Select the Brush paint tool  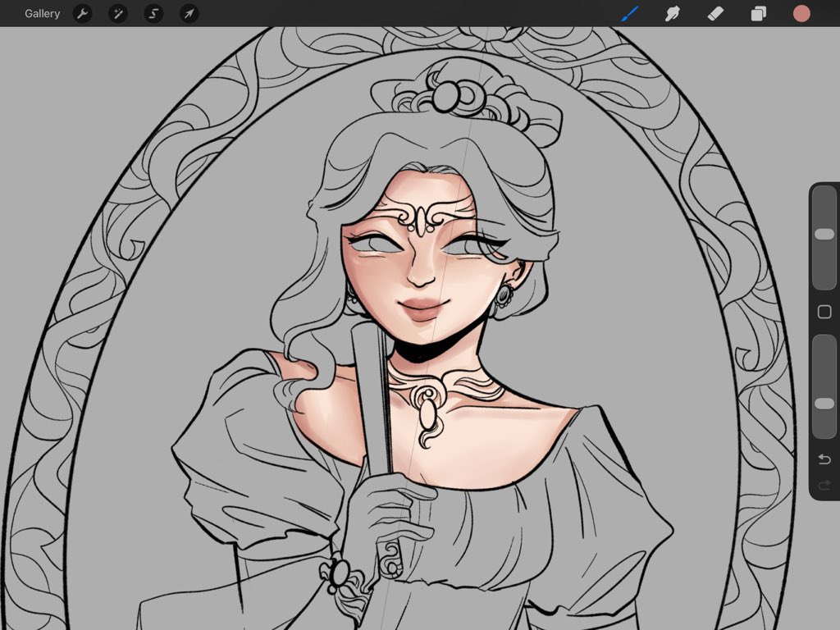tap(629, 13)
